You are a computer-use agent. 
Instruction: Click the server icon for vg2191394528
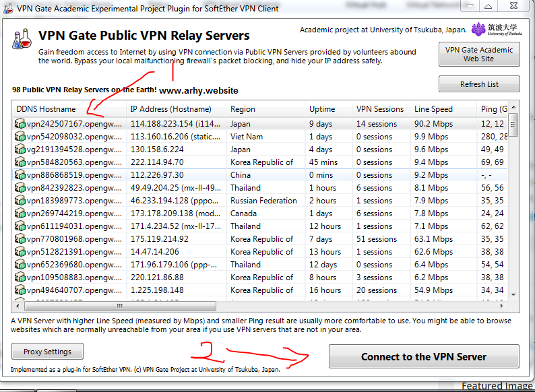pos(20,149)
